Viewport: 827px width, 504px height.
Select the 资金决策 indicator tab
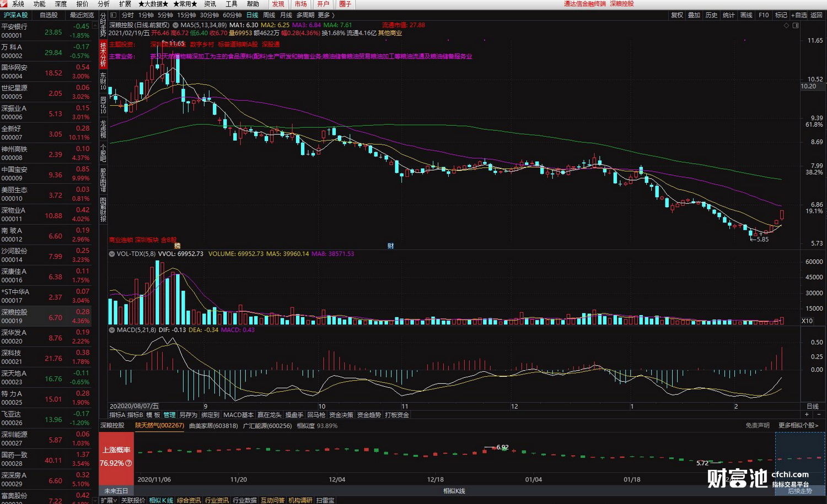(341, 415)
